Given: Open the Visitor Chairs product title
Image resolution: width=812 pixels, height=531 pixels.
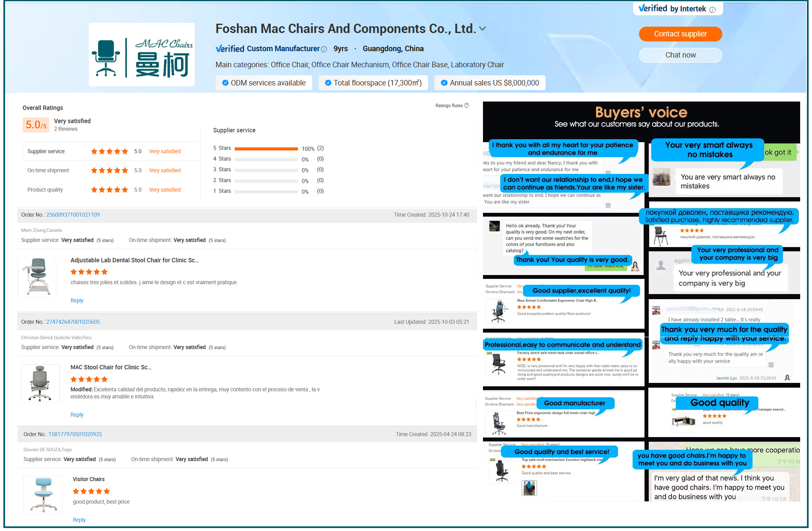Looking at the screenshot, I should (89, 479).
